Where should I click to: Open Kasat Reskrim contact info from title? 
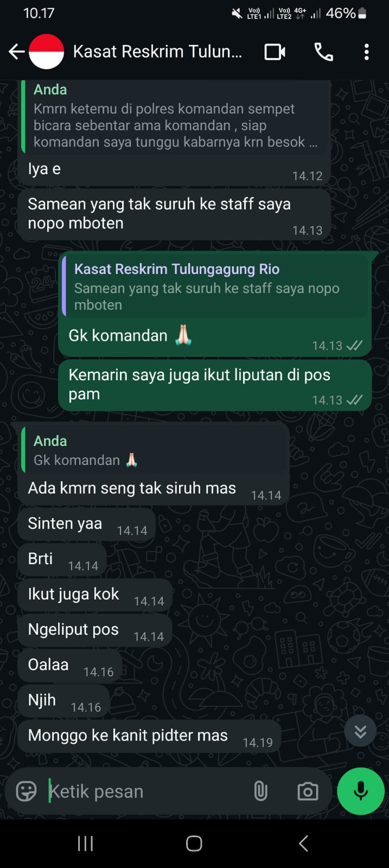(157, 52)
